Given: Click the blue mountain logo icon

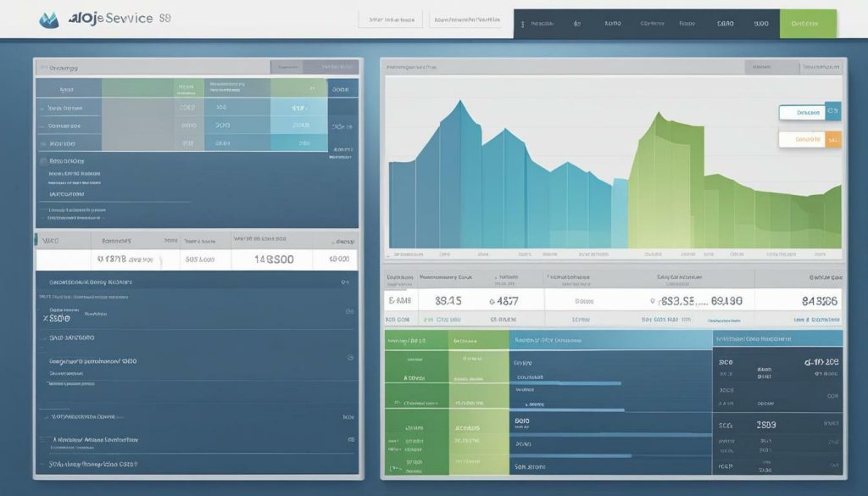Looking at the screenshot, I should (49, 19).
